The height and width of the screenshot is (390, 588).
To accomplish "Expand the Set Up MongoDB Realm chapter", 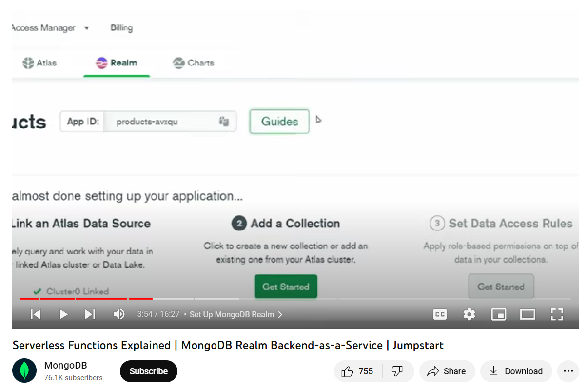I will (236, 314).
